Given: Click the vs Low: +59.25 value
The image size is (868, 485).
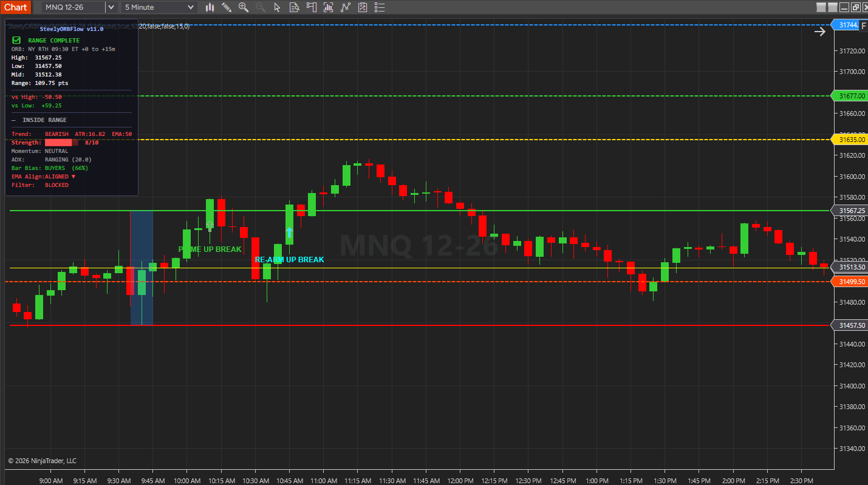Looking at the screenshot, I should coord(52,106).
